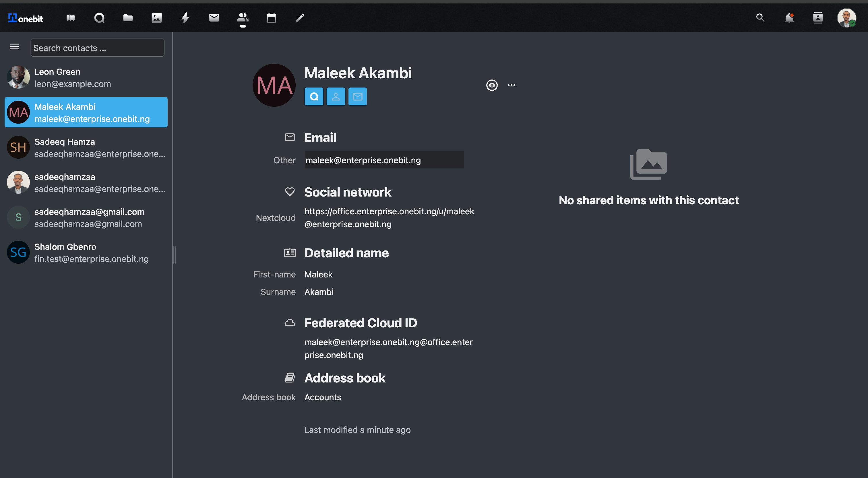Open the contacts menu in top bar
The height and width of the screenshot is (478, 868).
click(817, 18)
